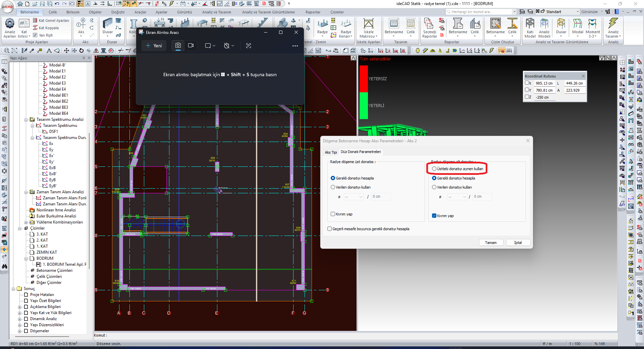Select 'Üstteki donatıyı aynen kullan' option
Viewport: 644px width, 349px height.
click(434, 169)
